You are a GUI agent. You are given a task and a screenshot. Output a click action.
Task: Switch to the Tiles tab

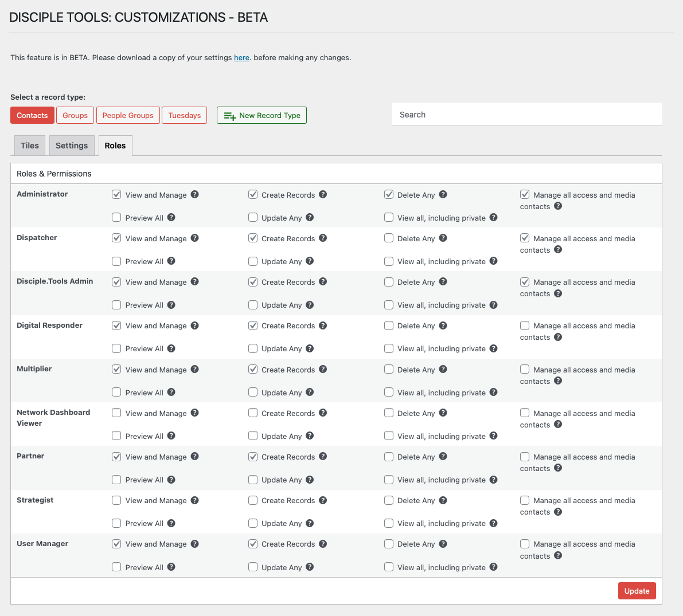[30, 146]
